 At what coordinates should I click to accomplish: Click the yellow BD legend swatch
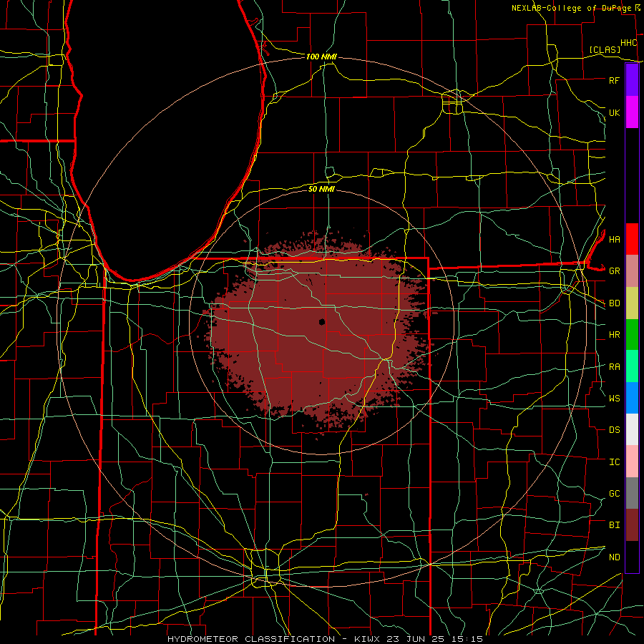632,303
